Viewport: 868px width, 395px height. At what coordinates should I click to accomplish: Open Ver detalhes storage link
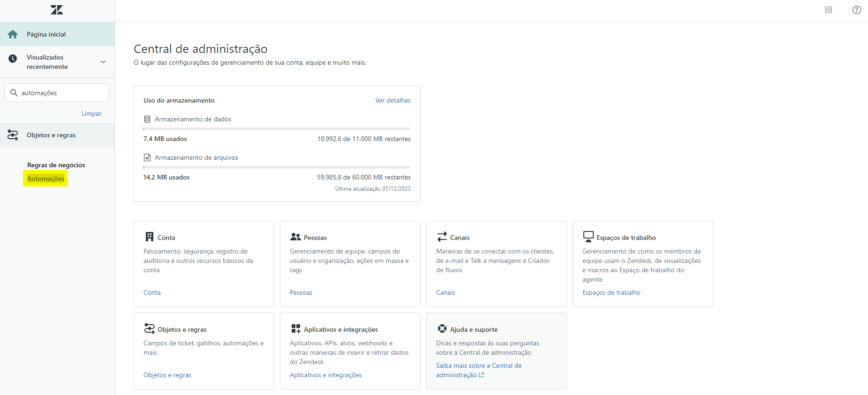pos(392,100)
